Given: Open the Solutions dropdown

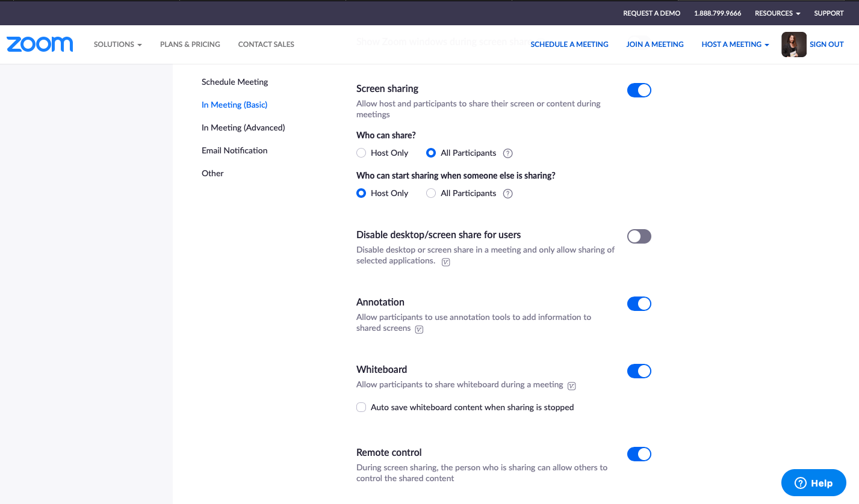Looking at the screenshot, I should click(x=117, y=44).
